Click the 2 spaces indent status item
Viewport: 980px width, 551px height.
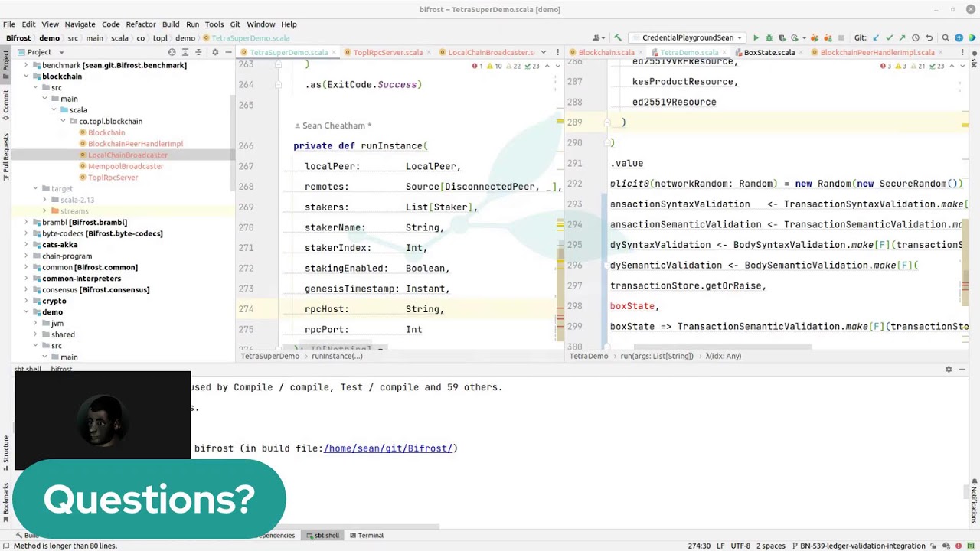point(770,546)
